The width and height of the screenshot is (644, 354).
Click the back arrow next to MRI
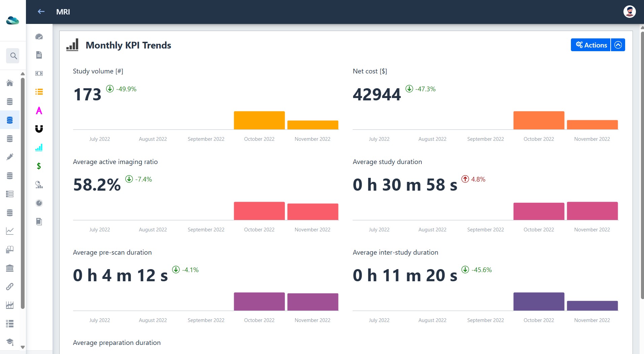pos(41,12)
